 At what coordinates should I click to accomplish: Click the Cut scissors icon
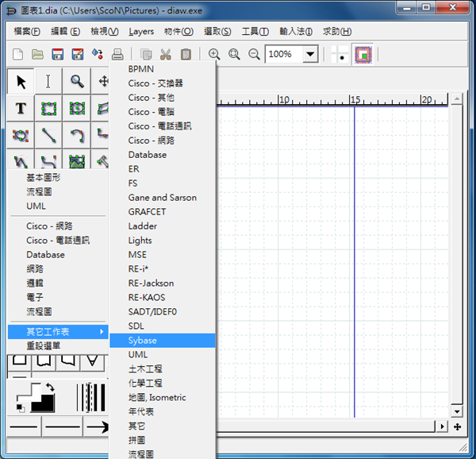[x=166, y=55]
